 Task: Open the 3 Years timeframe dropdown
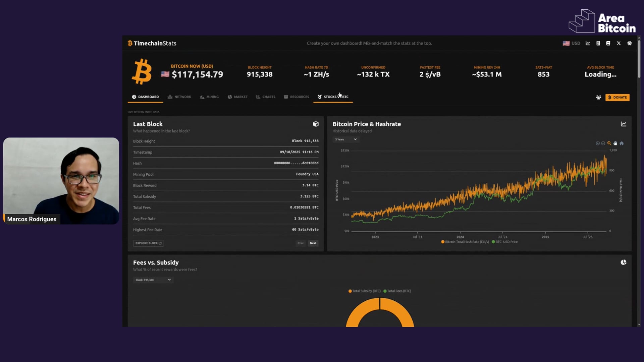click(346, 139)
